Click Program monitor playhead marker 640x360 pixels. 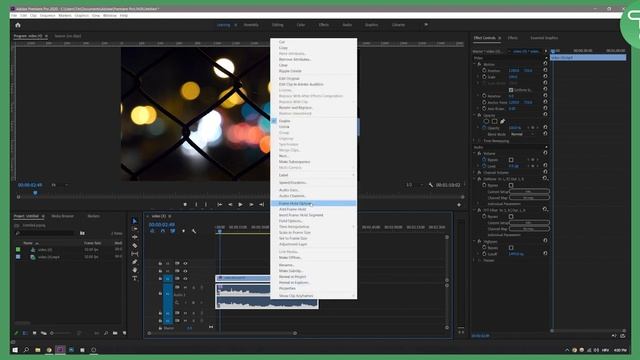(35, 193)
